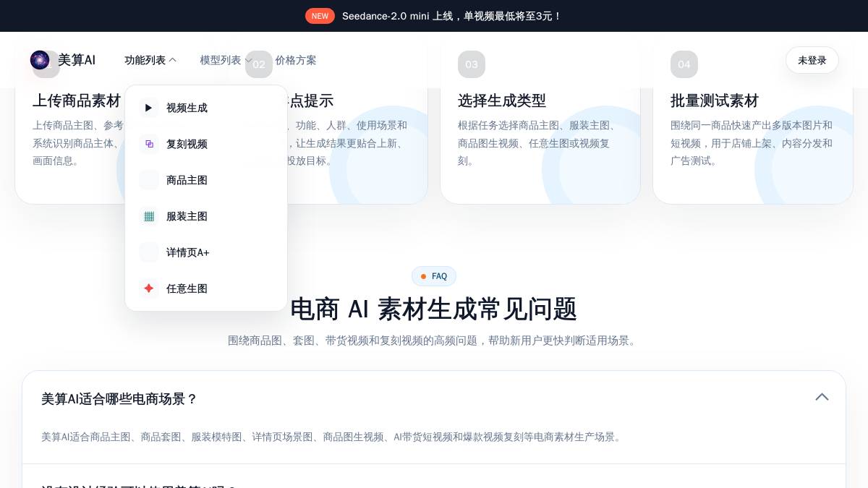Open 任意生图 menu entry

206,288
